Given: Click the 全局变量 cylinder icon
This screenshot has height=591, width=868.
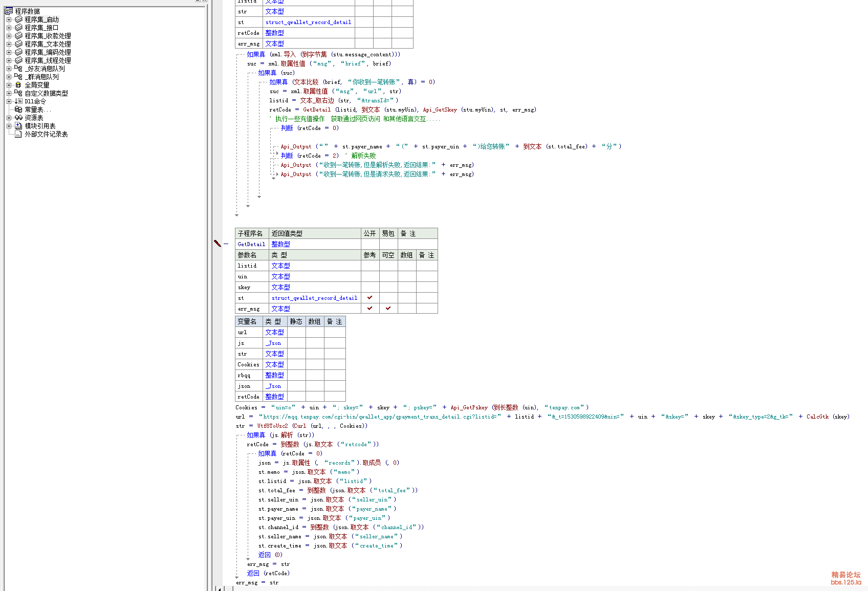Looking at the screenshot, I should click(18, 85).
